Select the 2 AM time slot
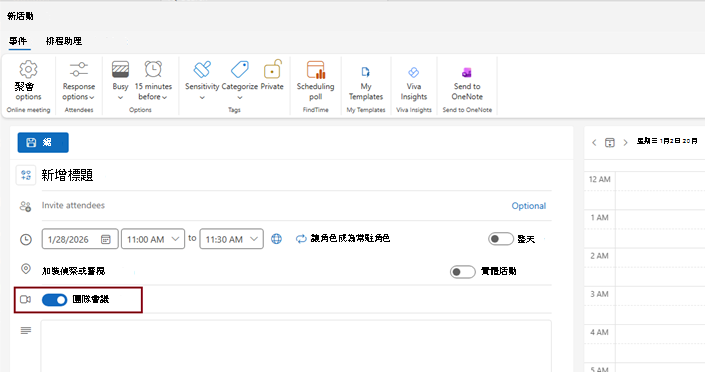 click(660, 267)
